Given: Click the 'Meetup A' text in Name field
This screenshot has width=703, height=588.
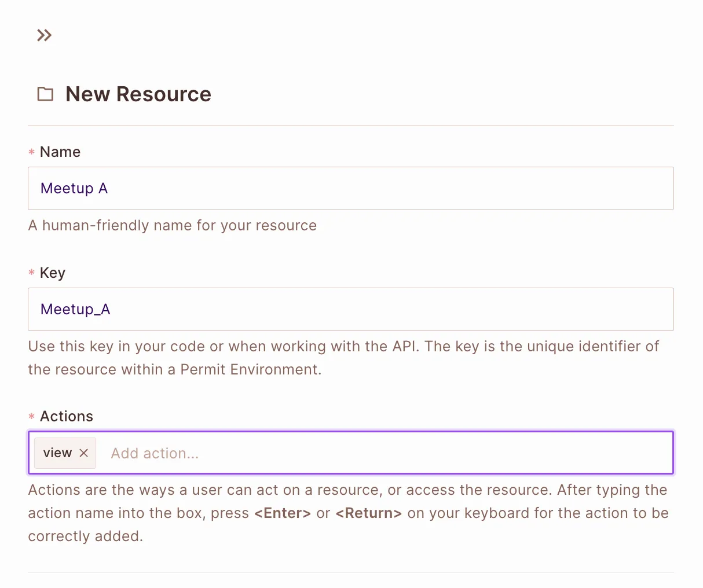Looking at the screenshot, I should [74, 189].
